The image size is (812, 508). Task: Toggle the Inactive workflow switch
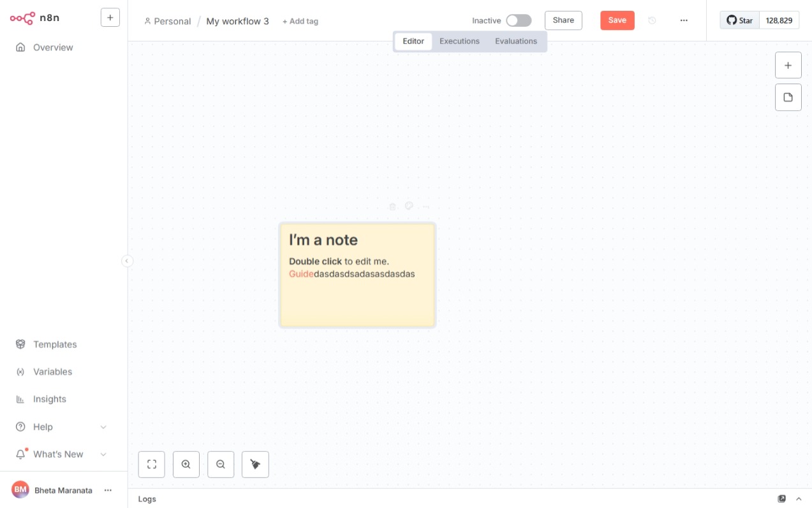coord(519,20)
